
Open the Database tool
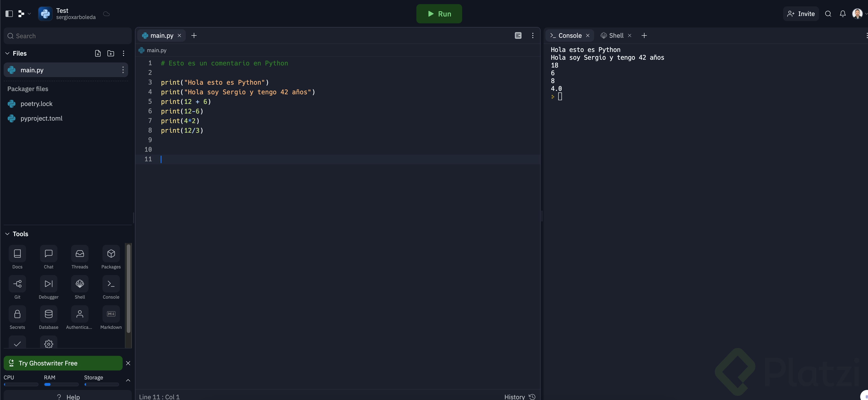point(49,318)
